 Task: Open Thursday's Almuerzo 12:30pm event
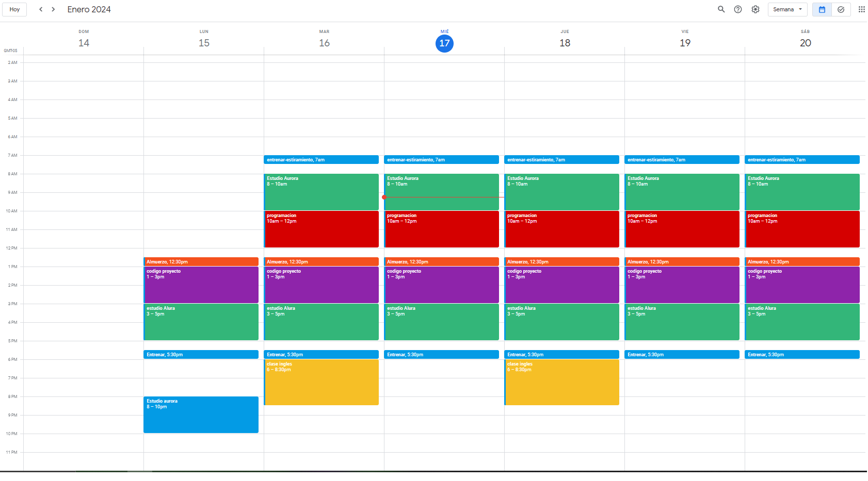click(x=561, y=262)
